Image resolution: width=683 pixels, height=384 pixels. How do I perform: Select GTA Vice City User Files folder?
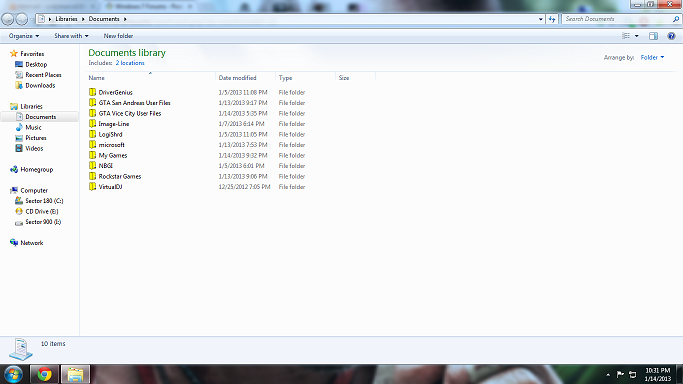(x=129, y=113)
